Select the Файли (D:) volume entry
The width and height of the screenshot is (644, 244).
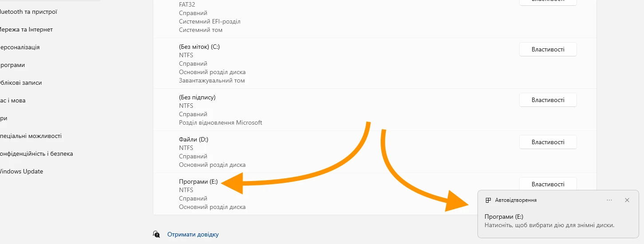(375, 152)
